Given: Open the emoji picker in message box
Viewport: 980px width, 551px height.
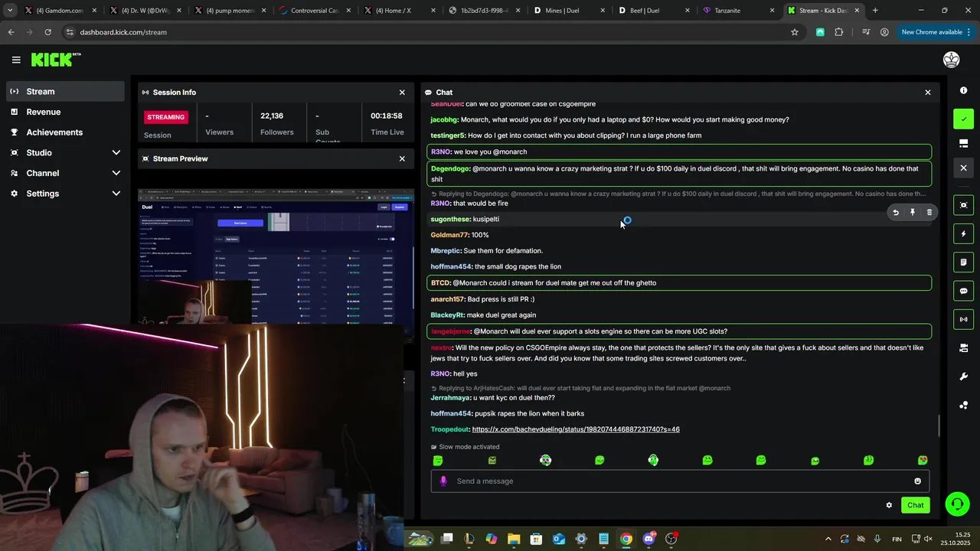Looking at the screenshot, I should 917,481.
